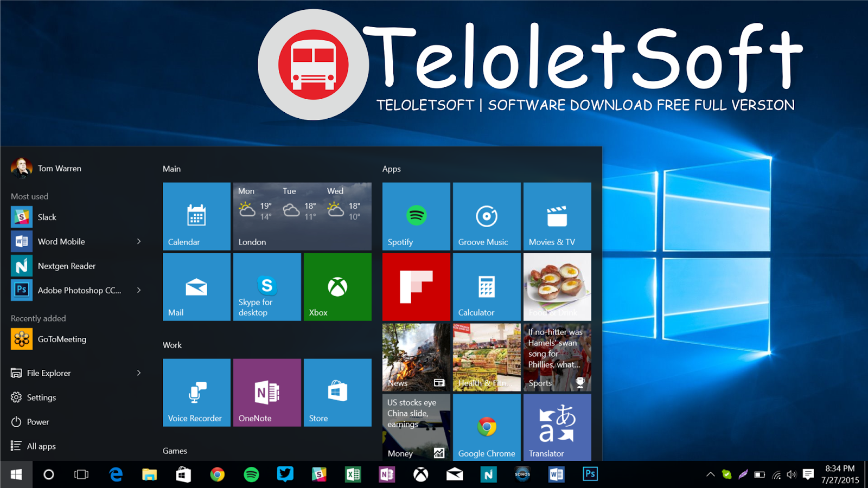Viewport: 868px width, 488px height.
Task: Open Sonos from the taskbar
Action: click(522, 474)
